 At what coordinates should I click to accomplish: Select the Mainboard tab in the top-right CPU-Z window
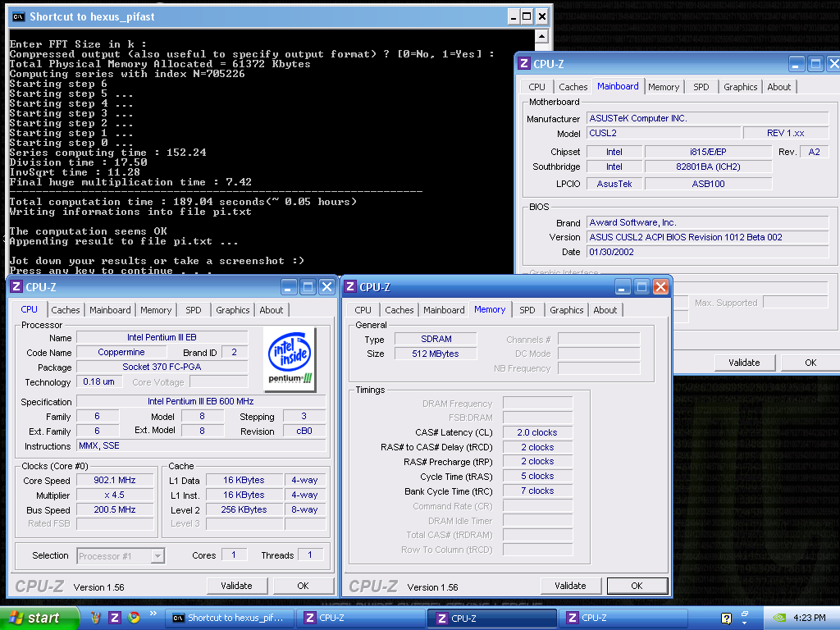(x=618, y=86)
